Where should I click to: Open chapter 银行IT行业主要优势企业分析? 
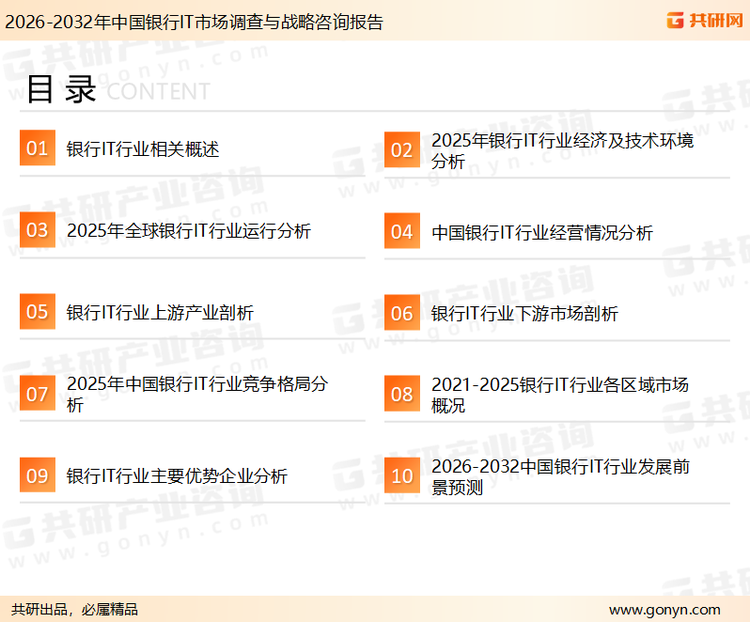(176, 476)
